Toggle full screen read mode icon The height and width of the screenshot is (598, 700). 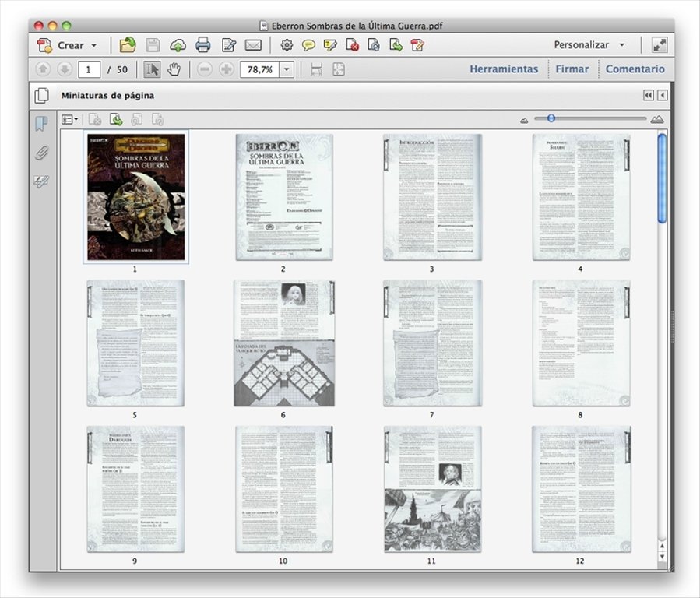(660, 45)
